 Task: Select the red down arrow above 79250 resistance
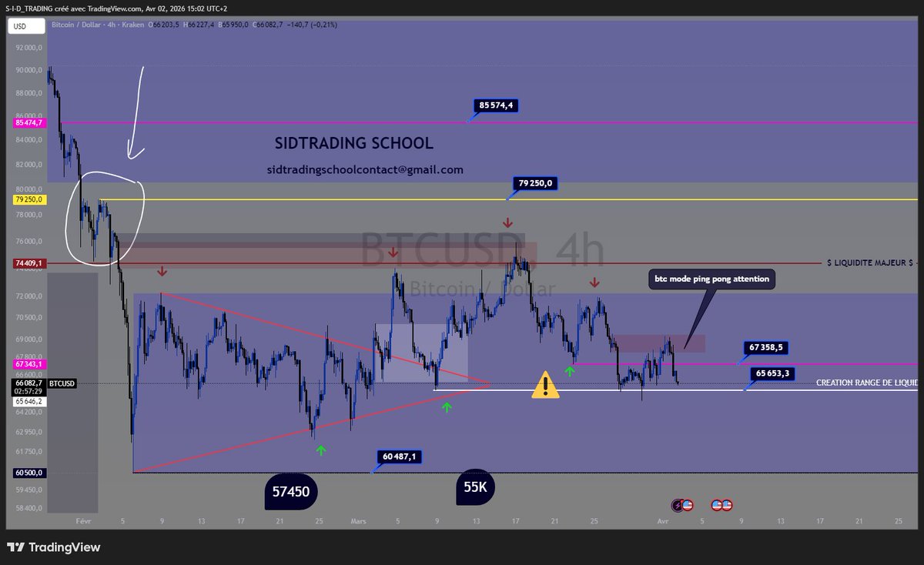[x=507, y=222]
